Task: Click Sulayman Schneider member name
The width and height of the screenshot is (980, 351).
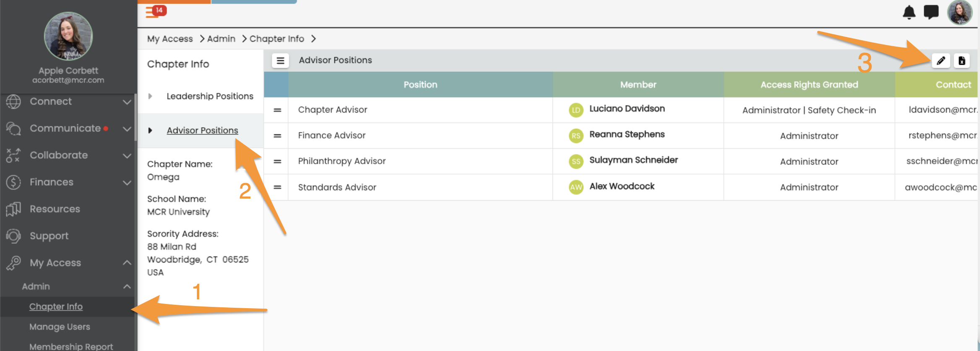Action: click(x=633, y=160)
